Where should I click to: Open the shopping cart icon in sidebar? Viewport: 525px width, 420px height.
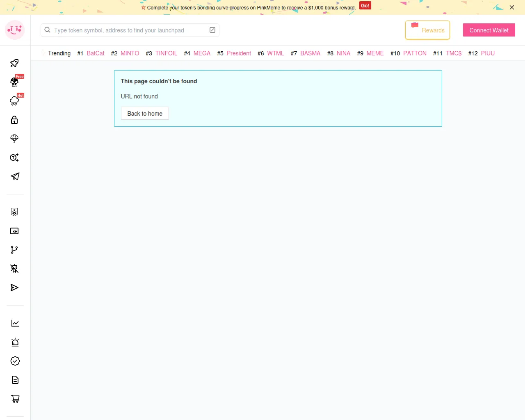15,399
